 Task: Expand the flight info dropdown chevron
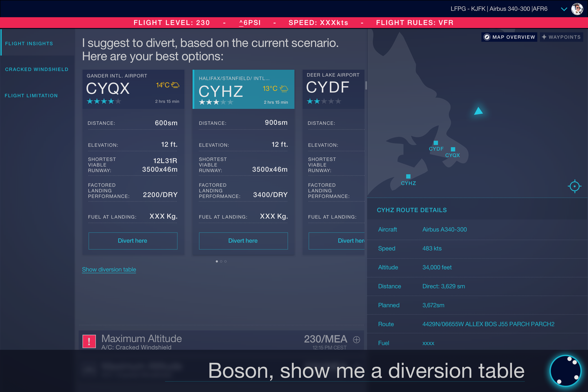564,9
